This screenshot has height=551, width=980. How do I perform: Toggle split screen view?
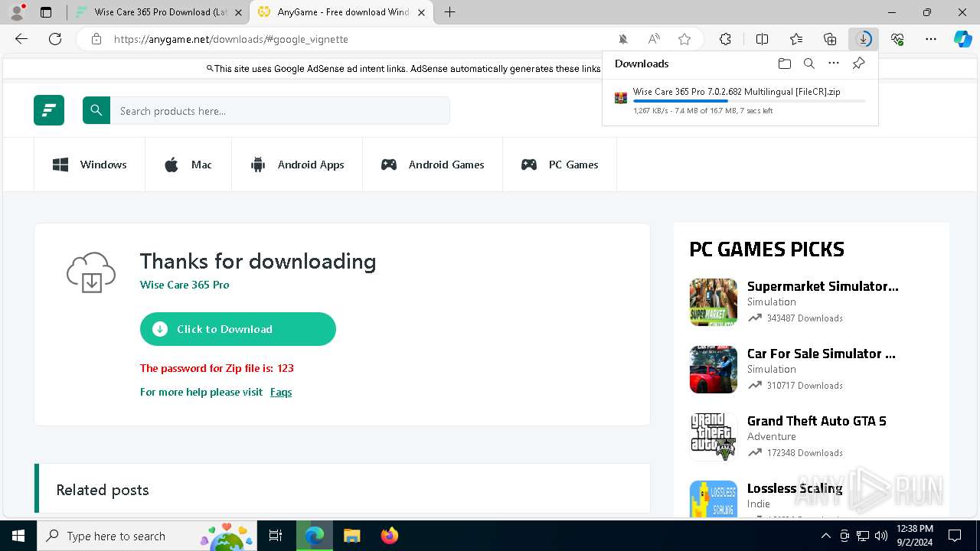click(x=762, y=39)
